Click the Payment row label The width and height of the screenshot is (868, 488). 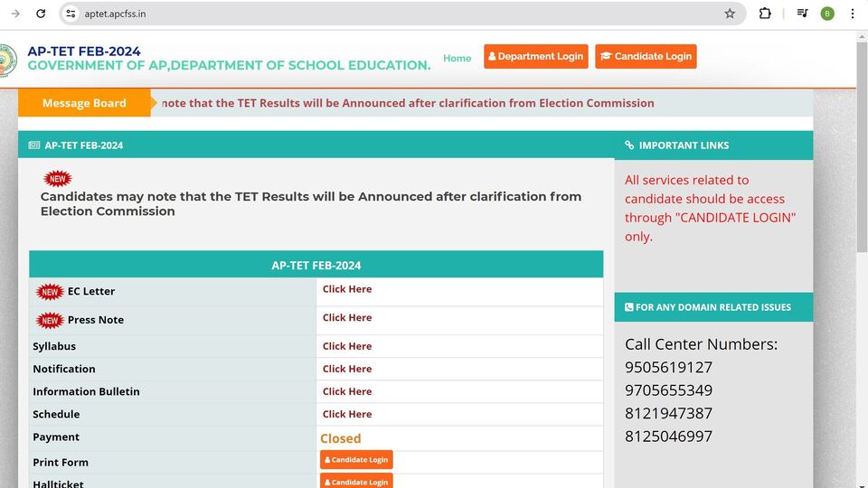pos(56,437)
